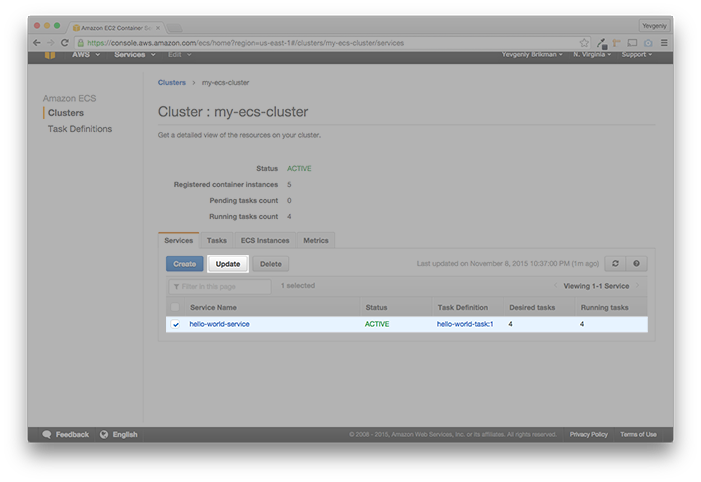The image size is (701, 482).
Task: Open the AWS dropdown menu
Action: [x=86, y=55]
